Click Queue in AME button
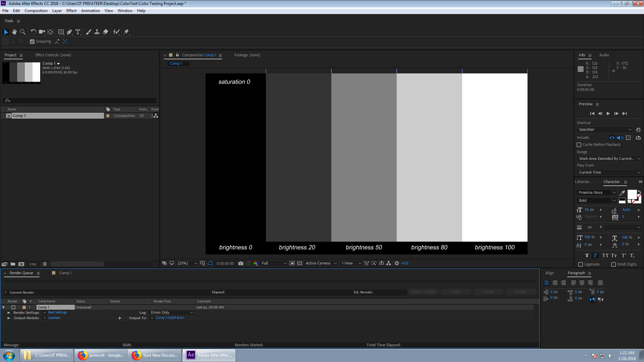 [422, 292]
